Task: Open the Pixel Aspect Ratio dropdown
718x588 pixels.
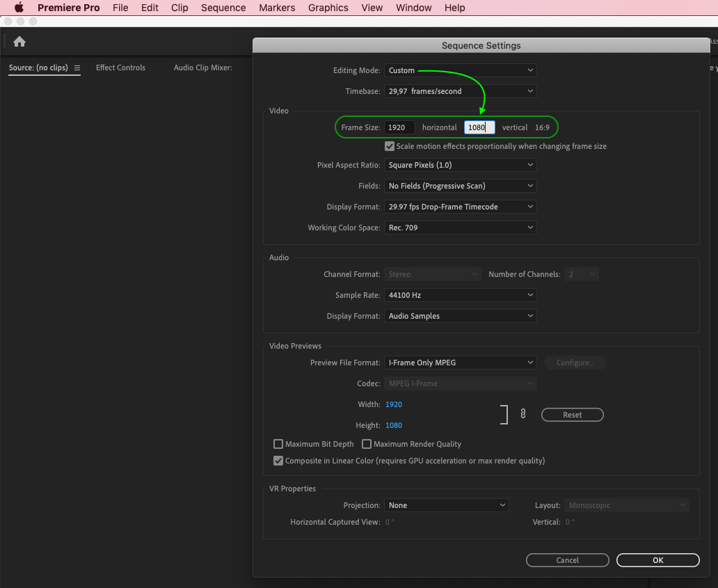Action: (x=460, y=165)
